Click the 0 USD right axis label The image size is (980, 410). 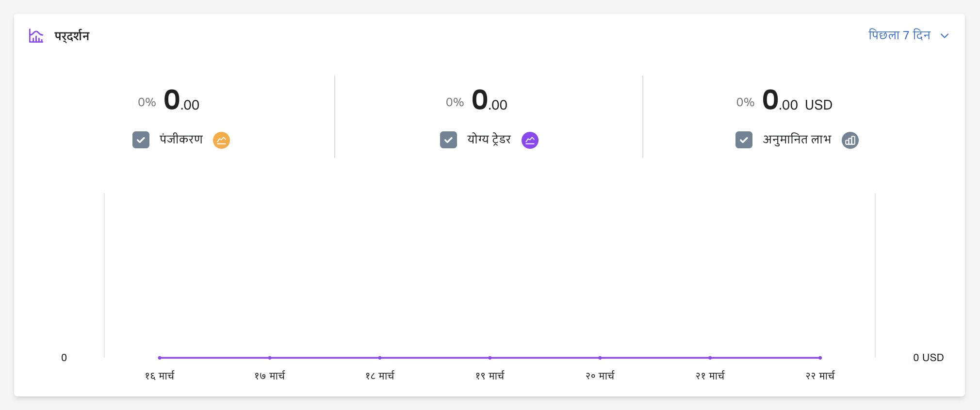(x=928, y=358)
